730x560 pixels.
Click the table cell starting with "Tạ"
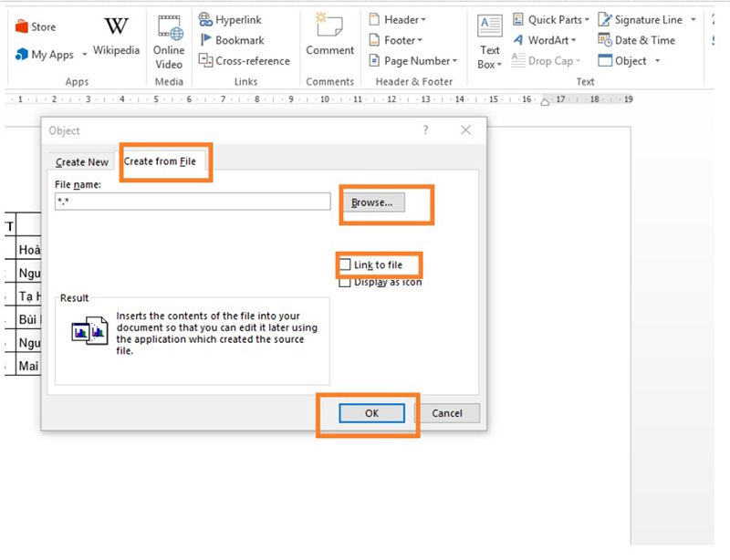click(29, 296)
